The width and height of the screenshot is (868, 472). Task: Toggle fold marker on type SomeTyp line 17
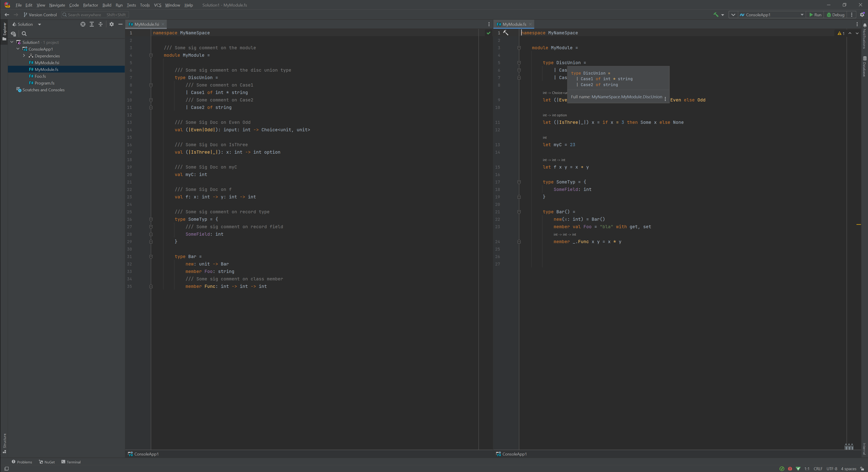pos(519,182)
